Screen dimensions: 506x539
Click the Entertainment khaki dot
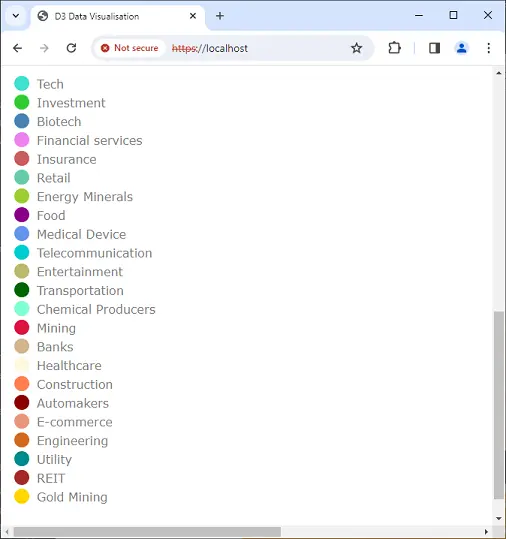pos(22,272)
